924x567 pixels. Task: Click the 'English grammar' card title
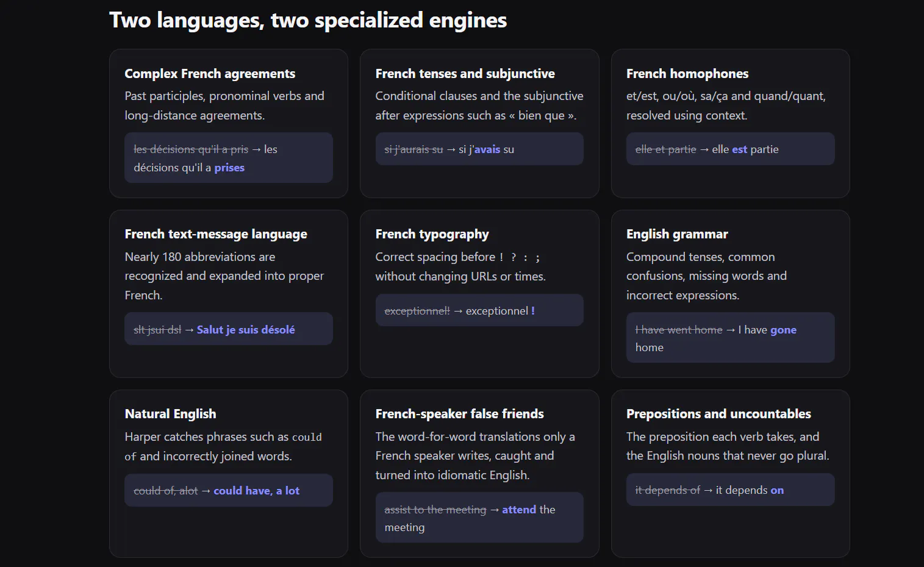click(x=677, y=234)
